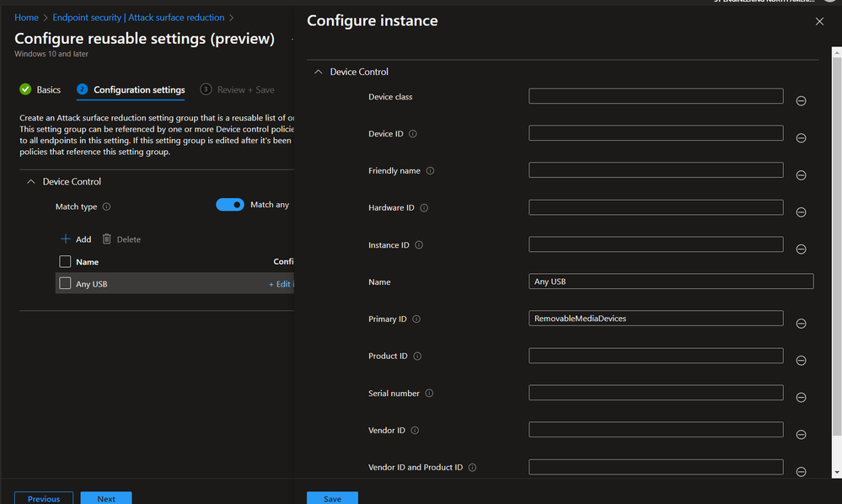Go to the Previous step
Screen dimensions: 842x504
44,498
